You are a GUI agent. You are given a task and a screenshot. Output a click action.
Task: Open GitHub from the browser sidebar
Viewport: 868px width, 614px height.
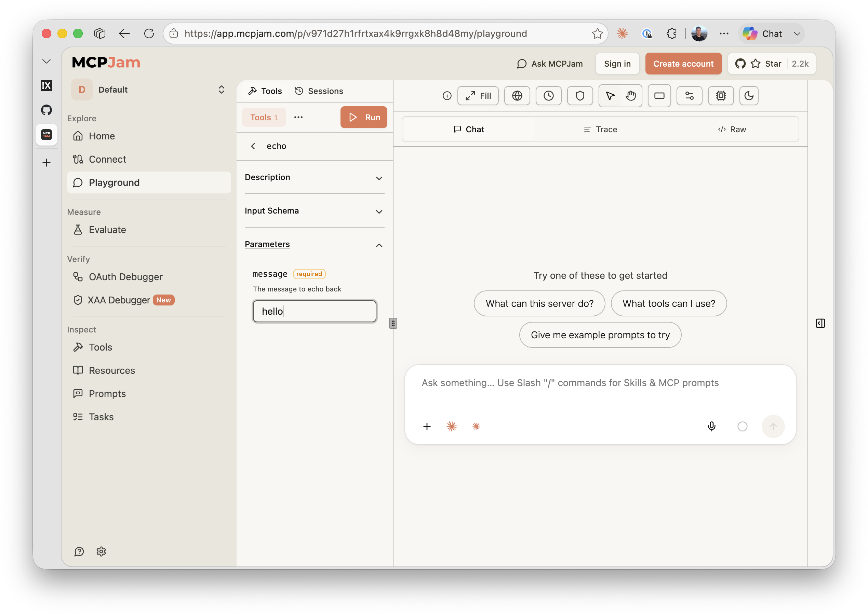(46, 110)
